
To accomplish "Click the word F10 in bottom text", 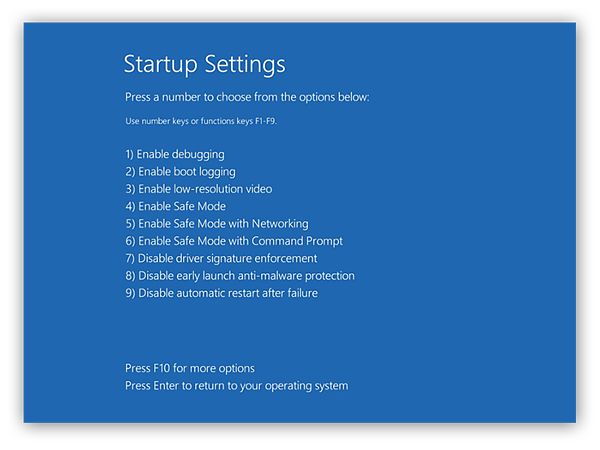I will click(161, 368).
